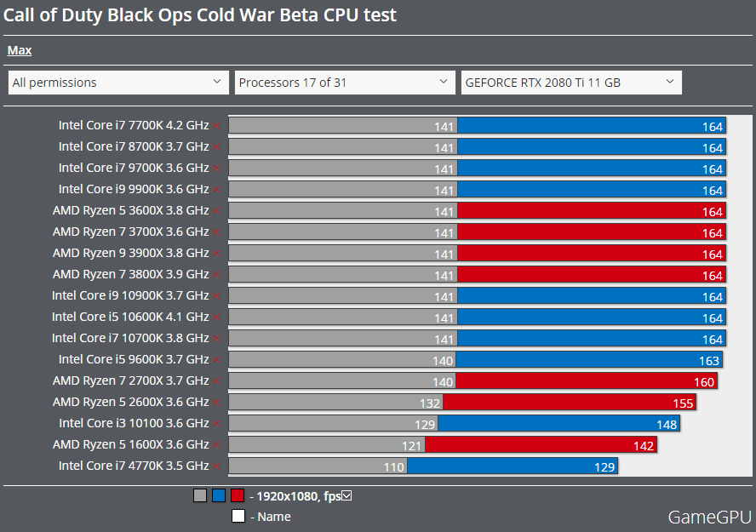Remove Intel Core i3 10100 row via red X

tap(216, 424)
